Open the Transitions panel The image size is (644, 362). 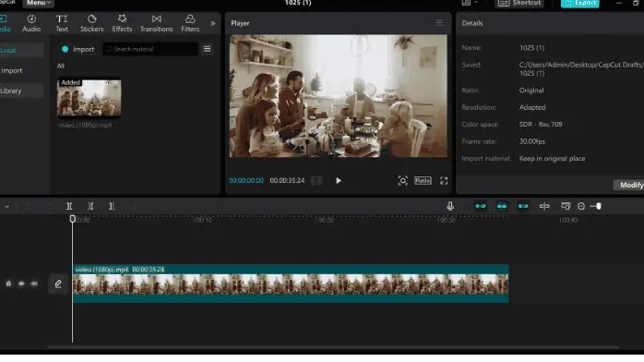[156, 23]
